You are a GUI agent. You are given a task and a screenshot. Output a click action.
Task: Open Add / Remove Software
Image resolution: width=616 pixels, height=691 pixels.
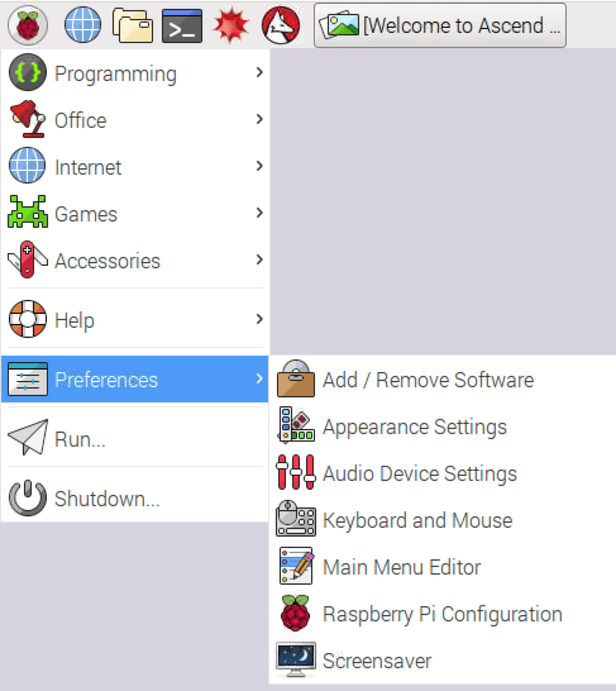(428, 380)
